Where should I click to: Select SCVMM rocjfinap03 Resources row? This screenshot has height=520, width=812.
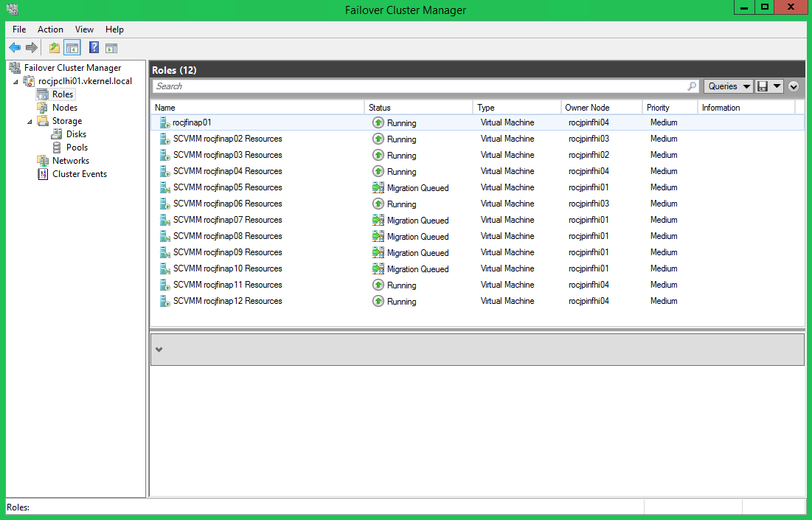[x=477, y=155]
